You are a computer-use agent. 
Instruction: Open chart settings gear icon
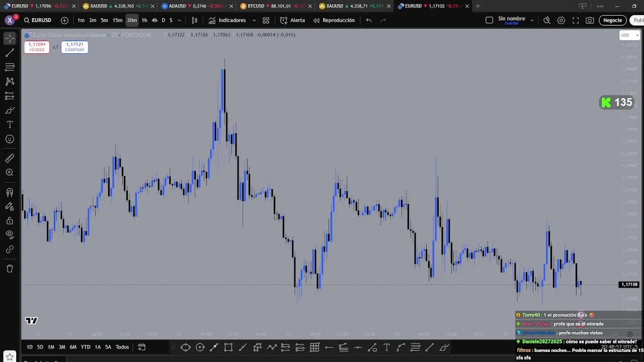coord(561,20)
